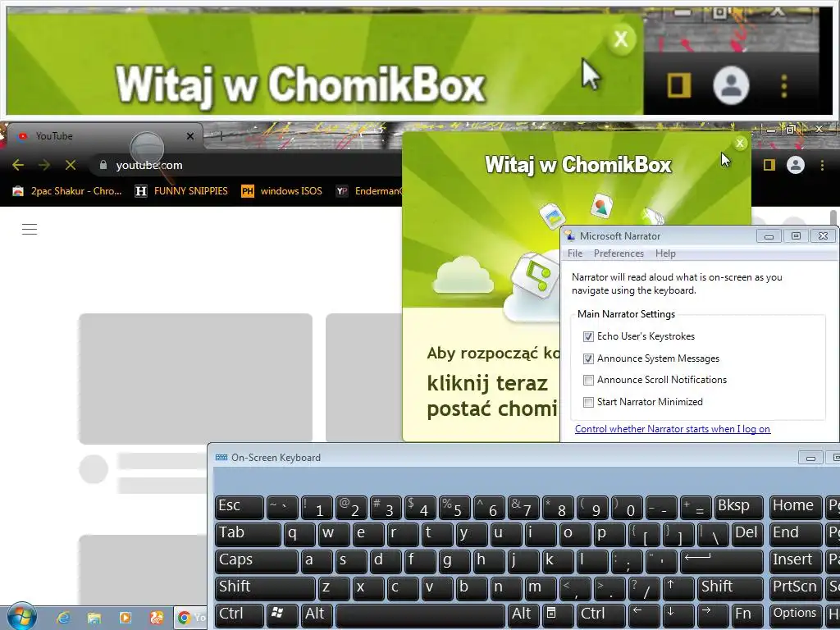Open the Windows Start orb
This screenshot has height=630, width=840.
pyautogui.click(x=21, y=616)
